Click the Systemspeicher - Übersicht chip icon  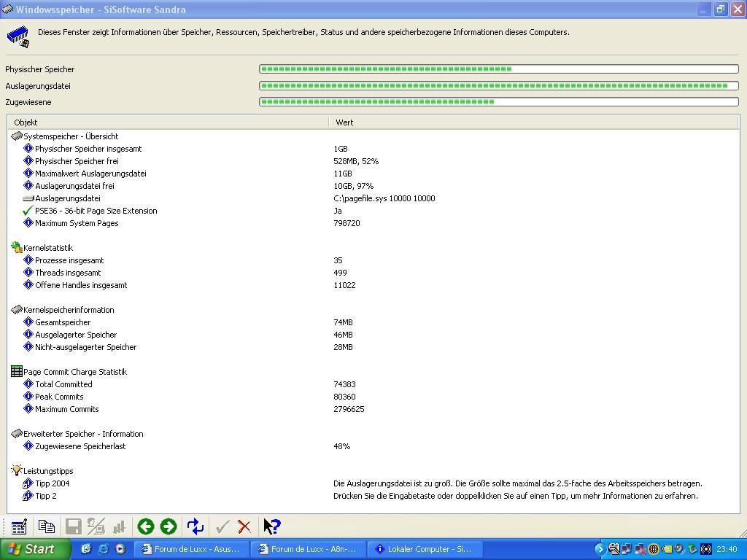[x=17, y=136]
